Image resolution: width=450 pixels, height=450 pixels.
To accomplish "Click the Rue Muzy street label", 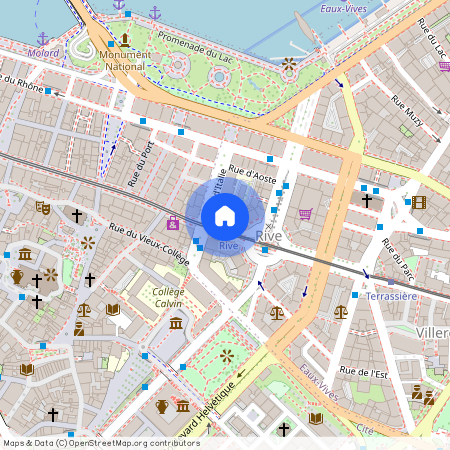I will [407, 110].
